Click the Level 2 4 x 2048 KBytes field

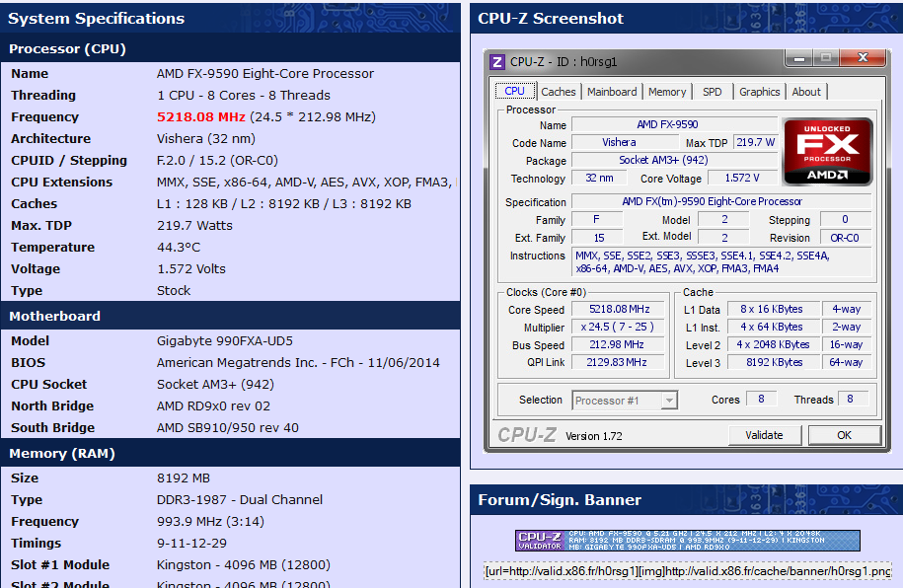[x=774, y=344]
